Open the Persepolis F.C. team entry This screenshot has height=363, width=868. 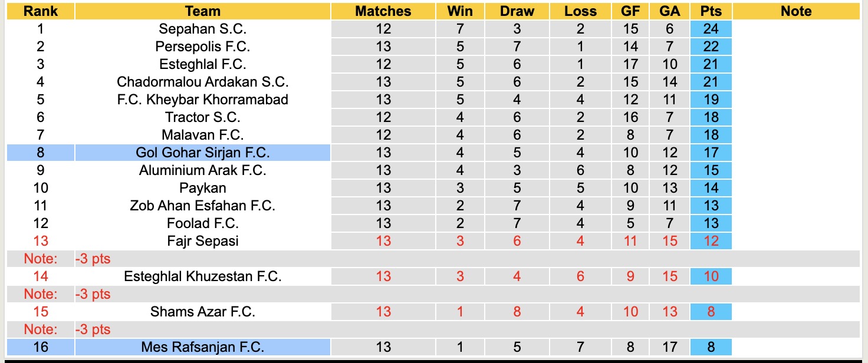tap(202, 47)
